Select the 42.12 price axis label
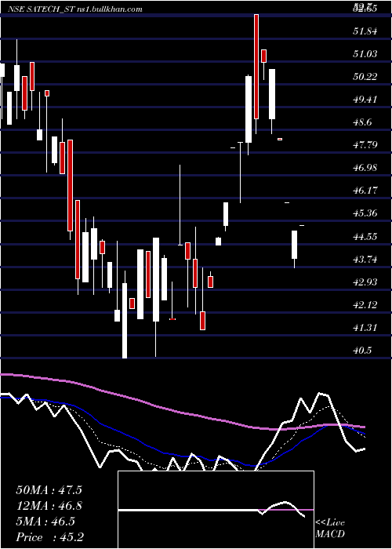The width and height of the screenshot is (392, 549). 365,305
